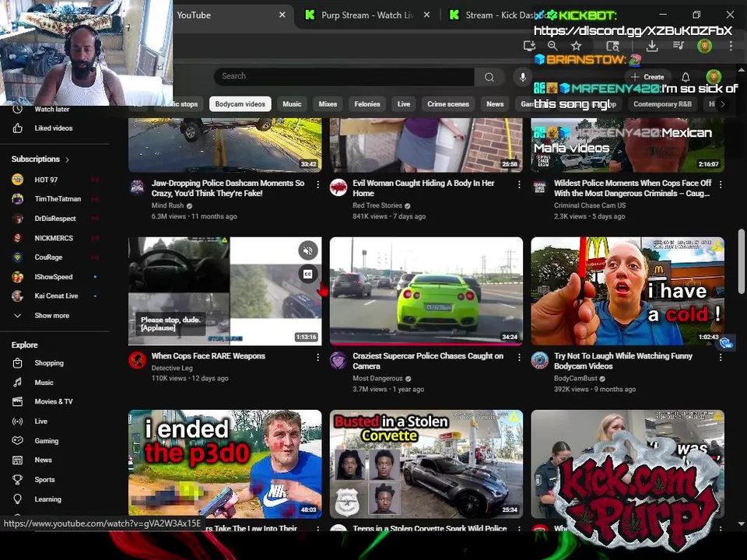The width and height of the screenshot is (747, 560).
Task: Open options for Craziest Supercar Police Chases
Action: tap(519, 357)
